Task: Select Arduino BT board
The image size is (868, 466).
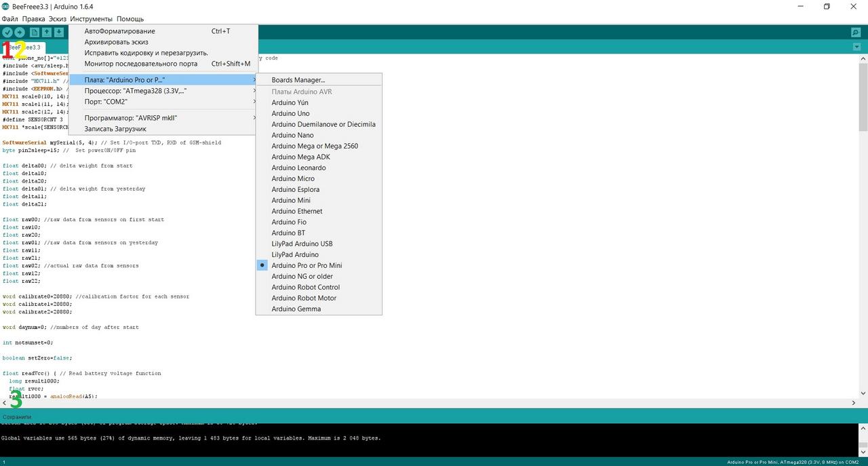Action: [319, 233]
